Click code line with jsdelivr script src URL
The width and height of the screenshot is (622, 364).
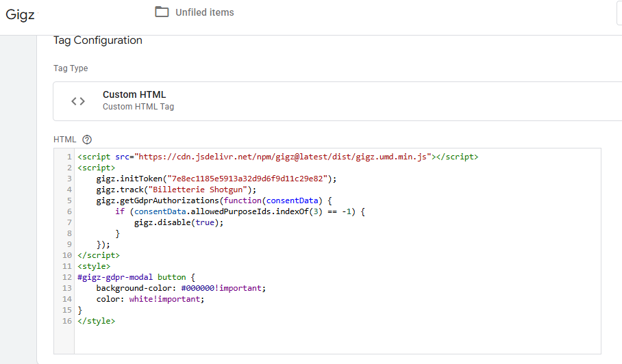[x=278, y=157]
